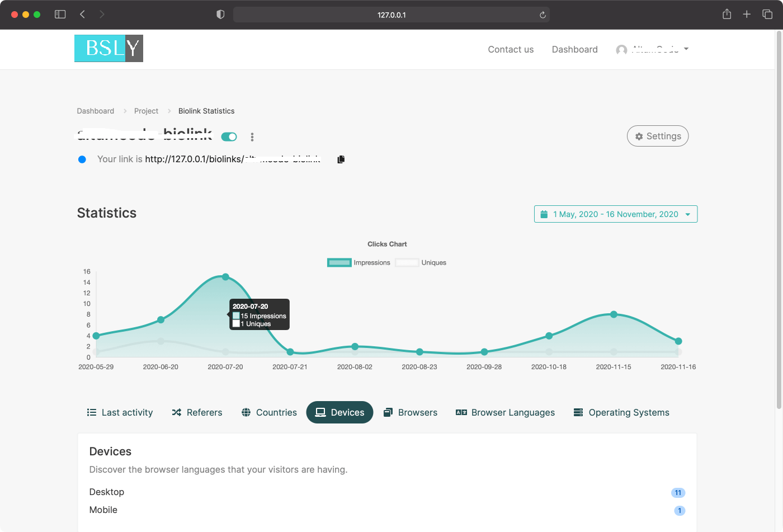
Task: Click the Devices section heading
Action: point(110,451)
